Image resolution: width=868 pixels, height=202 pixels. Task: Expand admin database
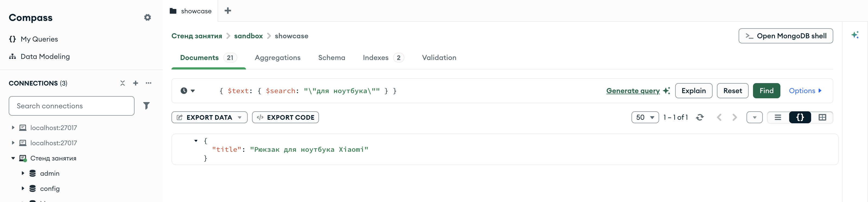[x=23, y=173]
